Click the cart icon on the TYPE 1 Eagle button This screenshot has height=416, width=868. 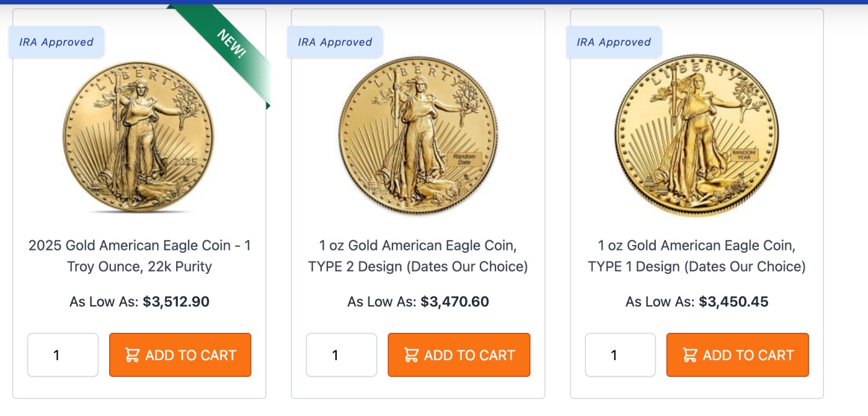pos(689,355)
